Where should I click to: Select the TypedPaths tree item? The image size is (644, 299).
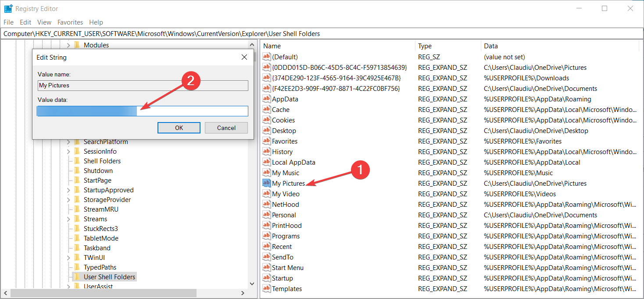pos(100,267)
